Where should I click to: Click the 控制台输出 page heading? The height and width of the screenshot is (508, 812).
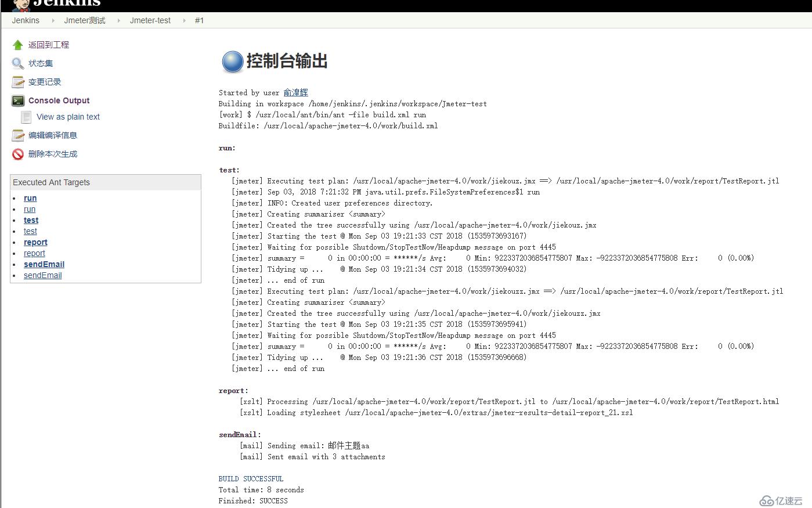[287, 61]
